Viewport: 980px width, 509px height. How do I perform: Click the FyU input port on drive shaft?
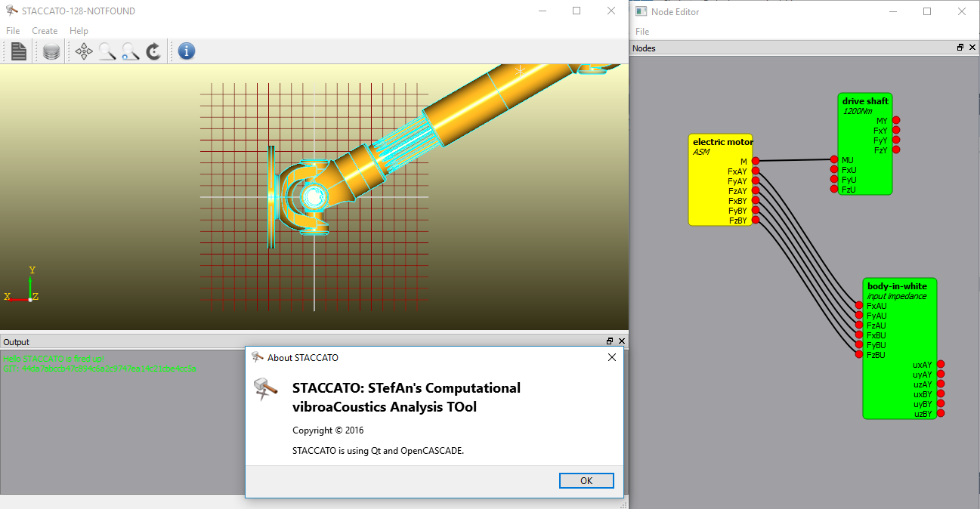tap(834, 179)
